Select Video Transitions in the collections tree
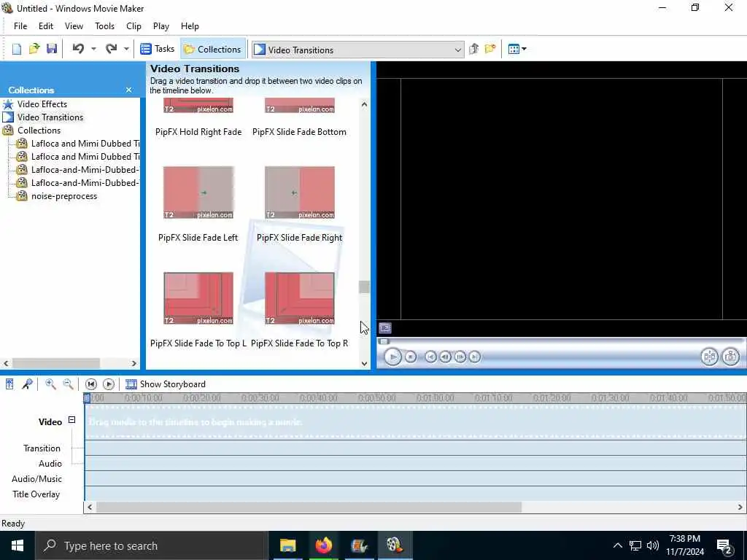This screenshot has width=747, height=560. (50, 117)
